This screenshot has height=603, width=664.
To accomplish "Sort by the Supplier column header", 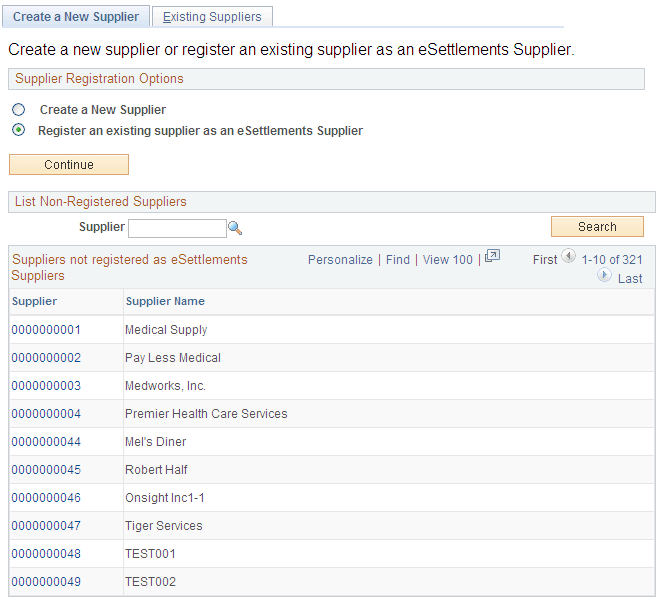I will 34,301.
